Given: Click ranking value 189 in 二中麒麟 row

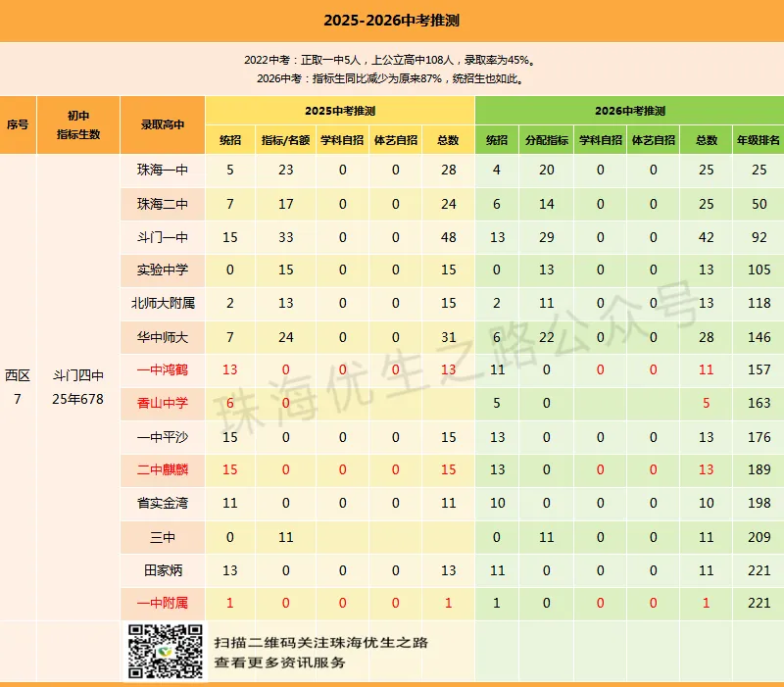Looking at the screenshot, I should click(x=759, y=470).
